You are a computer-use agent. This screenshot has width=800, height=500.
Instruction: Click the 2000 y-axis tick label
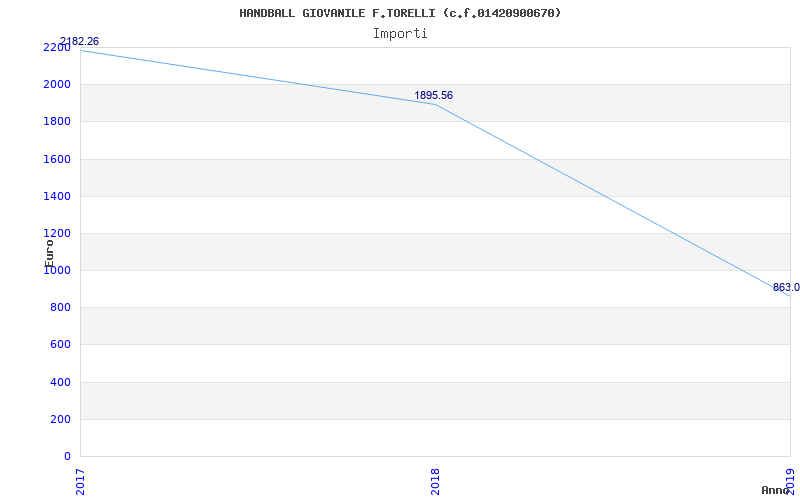(x=57, y=85)
